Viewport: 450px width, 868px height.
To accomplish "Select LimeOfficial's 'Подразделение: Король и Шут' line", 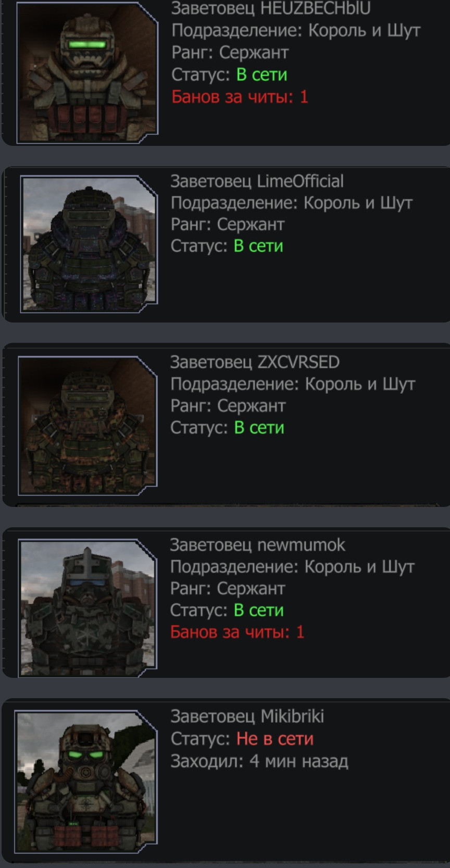I will click(x=292, y=203).
